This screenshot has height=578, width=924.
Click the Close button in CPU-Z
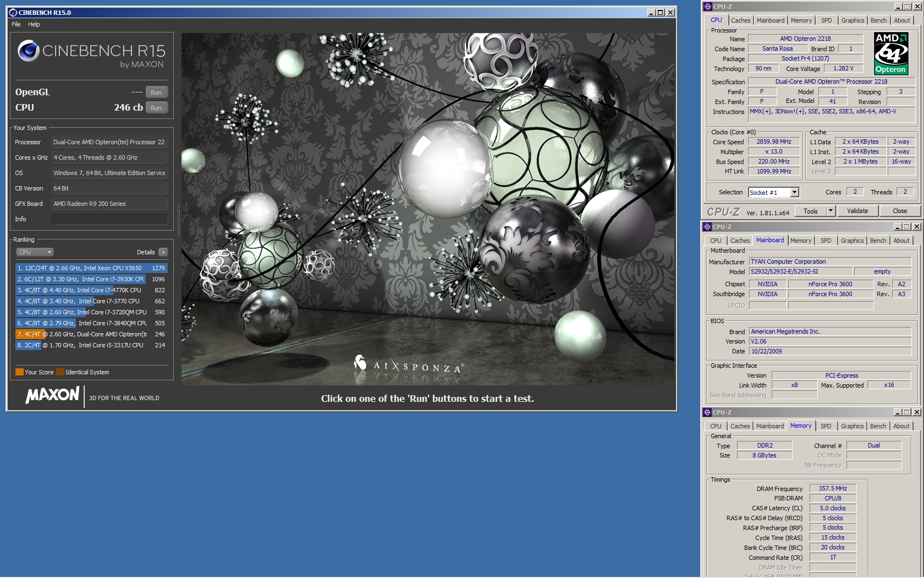(x=900, y=211)
